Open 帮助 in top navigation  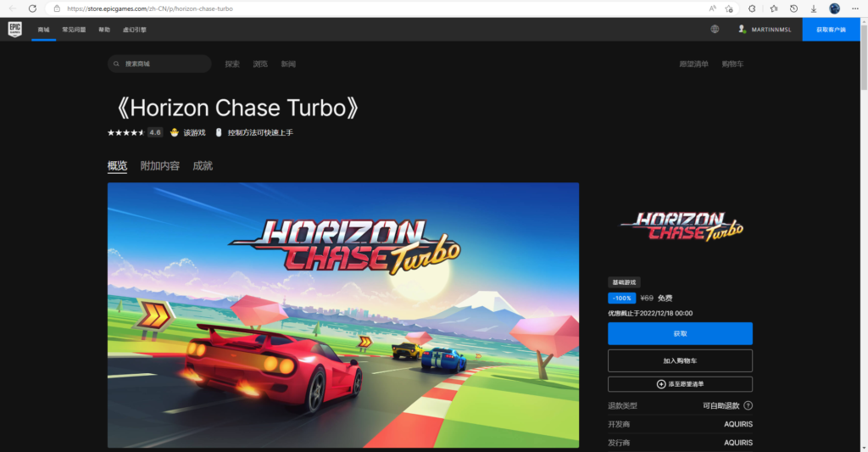click(104, 30)
